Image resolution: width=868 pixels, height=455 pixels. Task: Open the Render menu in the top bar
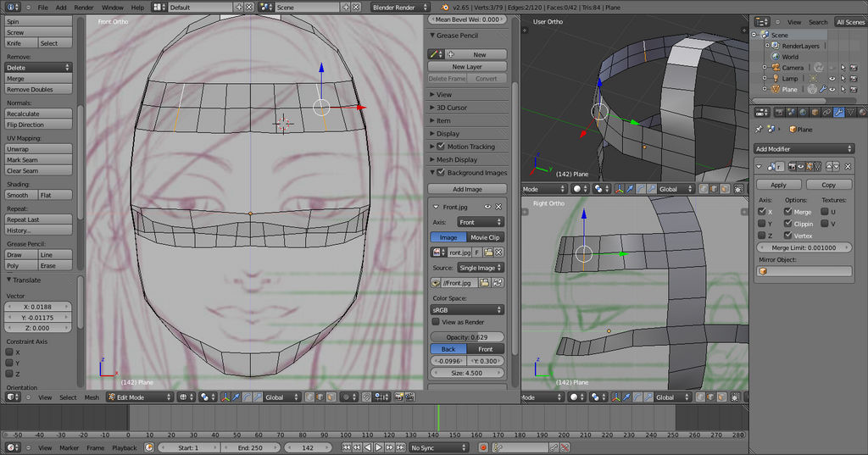84,7
